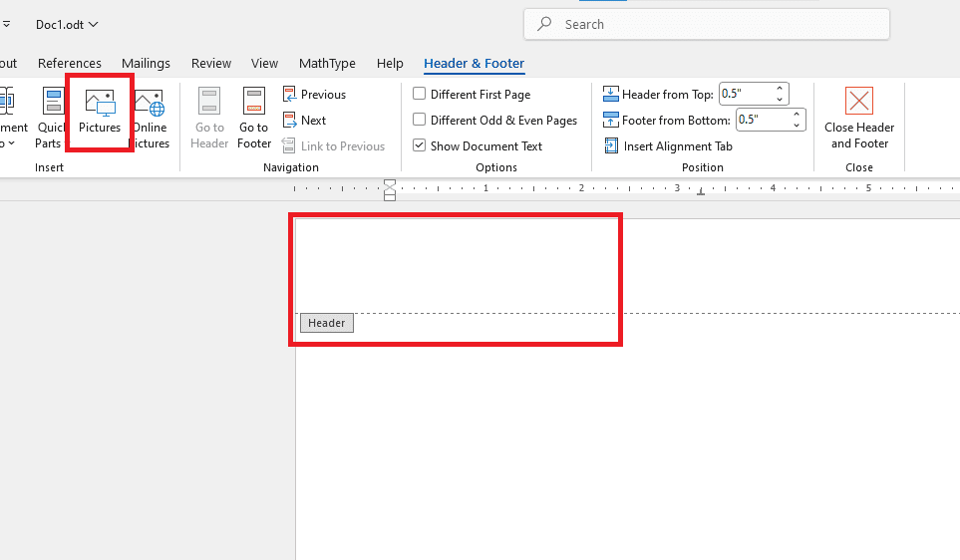Screen dimensions: 960x560
Task: Click in the Search box
Action: [707, 25]
